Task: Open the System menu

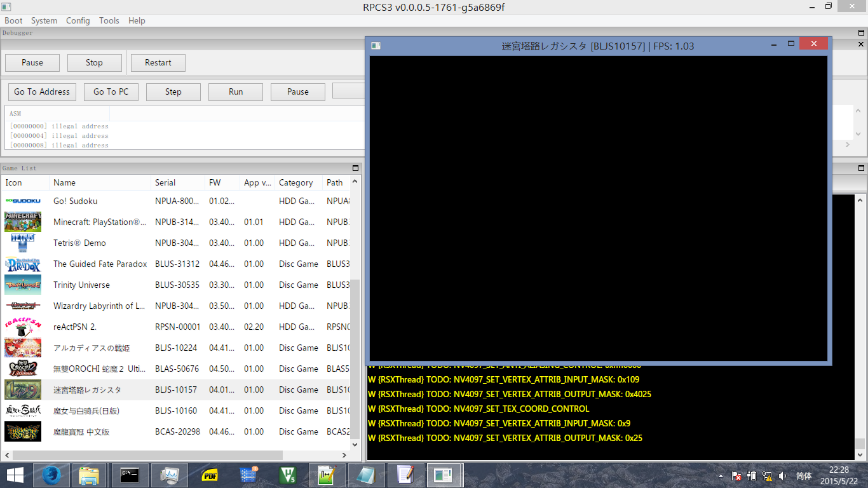Action: pos(44,20)
